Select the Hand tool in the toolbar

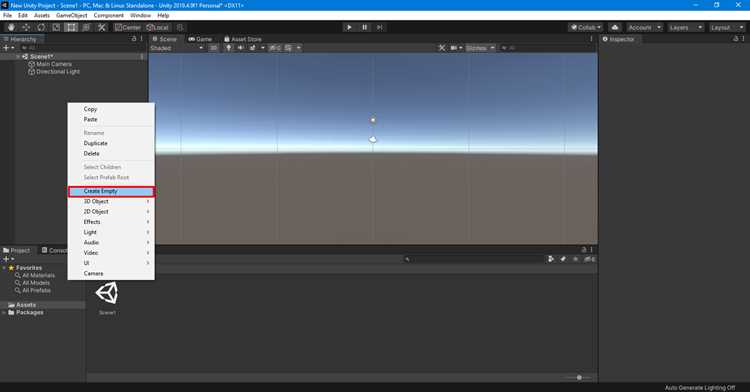11,27
